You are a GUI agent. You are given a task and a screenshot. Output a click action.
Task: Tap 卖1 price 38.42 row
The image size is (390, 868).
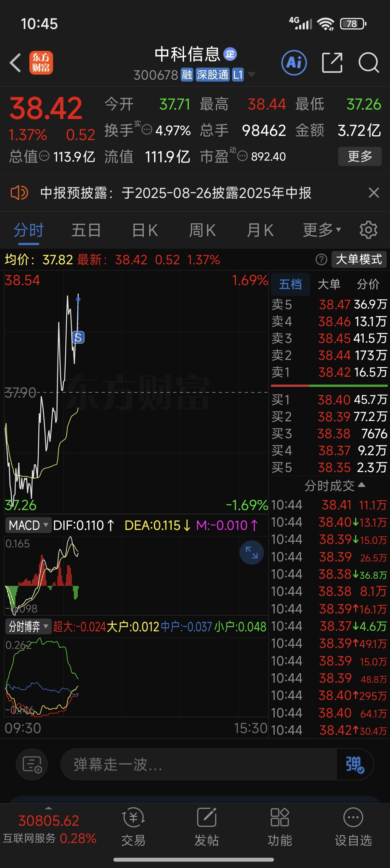pyautogui.click(x=329, y=372)
